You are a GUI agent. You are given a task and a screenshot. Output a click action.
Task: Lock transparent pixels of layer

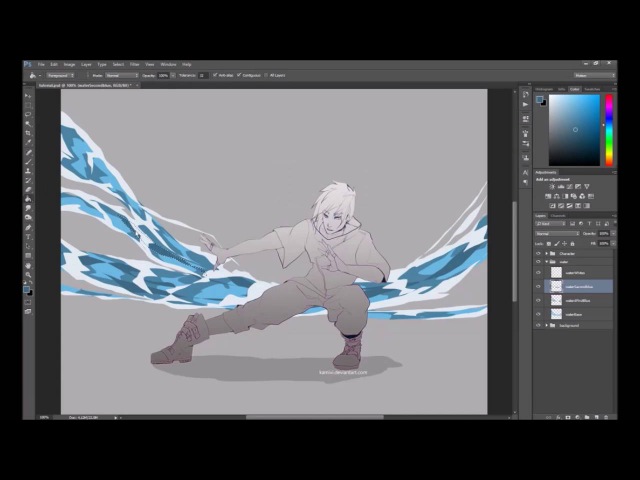[x=549, y=244]
